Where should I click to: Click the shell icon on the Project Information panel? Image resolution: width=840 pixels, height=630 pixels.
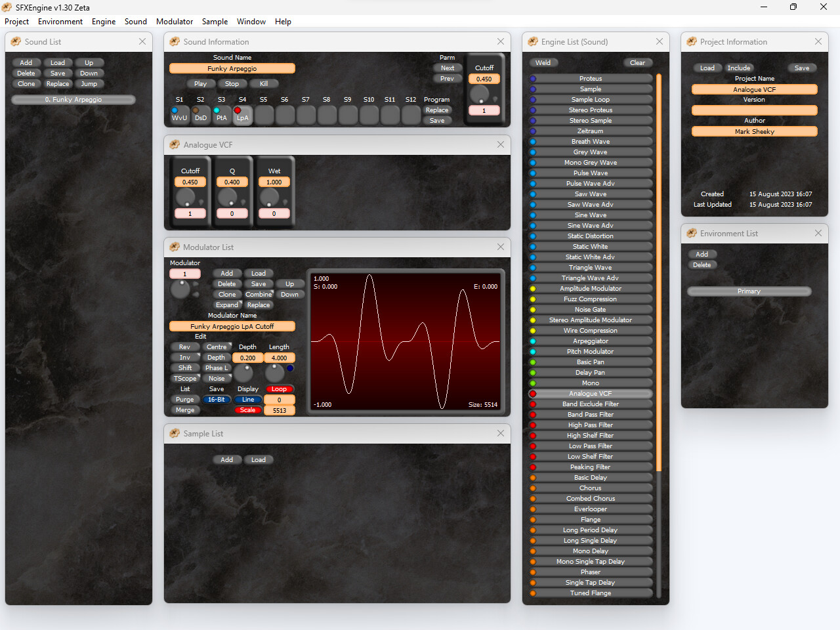(x=692, y=41)
